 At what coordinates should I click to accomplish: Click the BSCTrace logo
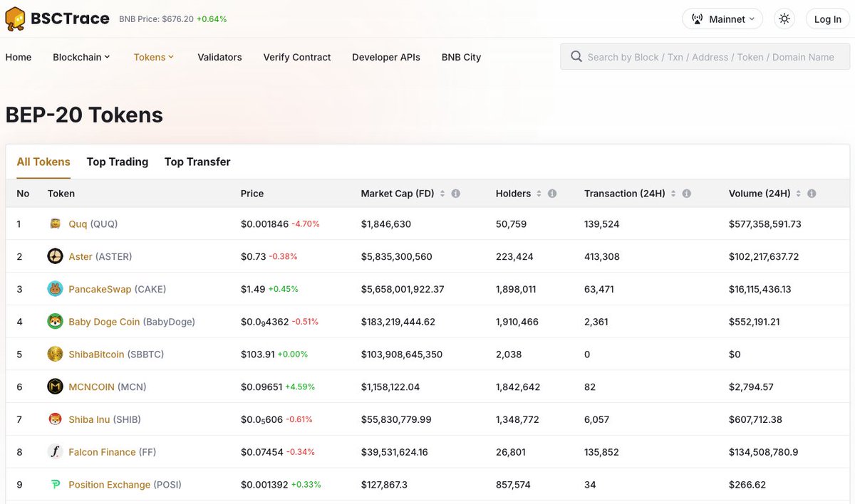point(58,19)
